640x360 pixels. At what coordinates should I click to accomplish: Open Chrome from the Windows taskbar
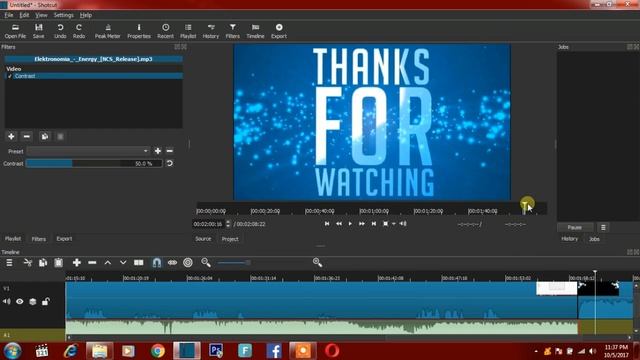tap(158, 351)
